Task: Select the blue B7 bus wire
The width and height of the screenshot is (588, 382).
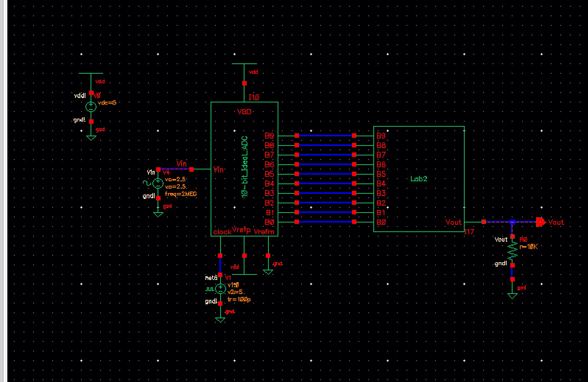Action: (x=325, y=155)
